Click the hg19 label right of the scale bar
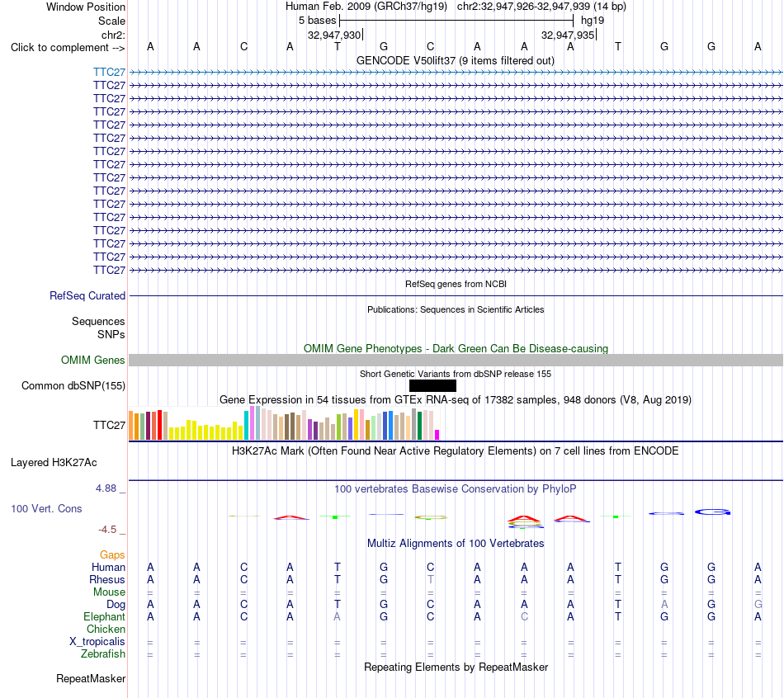The width and height of the screenshot is (784, 698). click(x=593, y=21)
